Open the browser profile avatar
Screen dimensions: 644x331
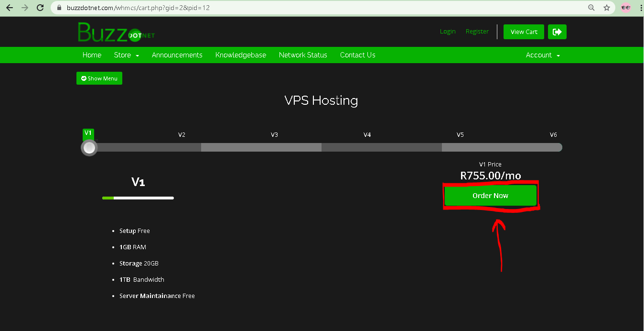pyautogui.click(x=625, y=8)
